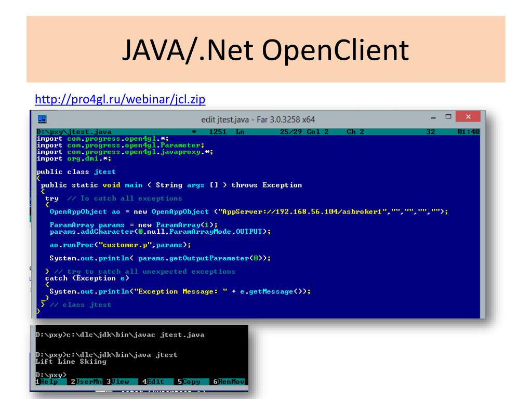Click the final D:\pxy> command prompt
The image size is (532, 399).
click(x=51, y=375)
